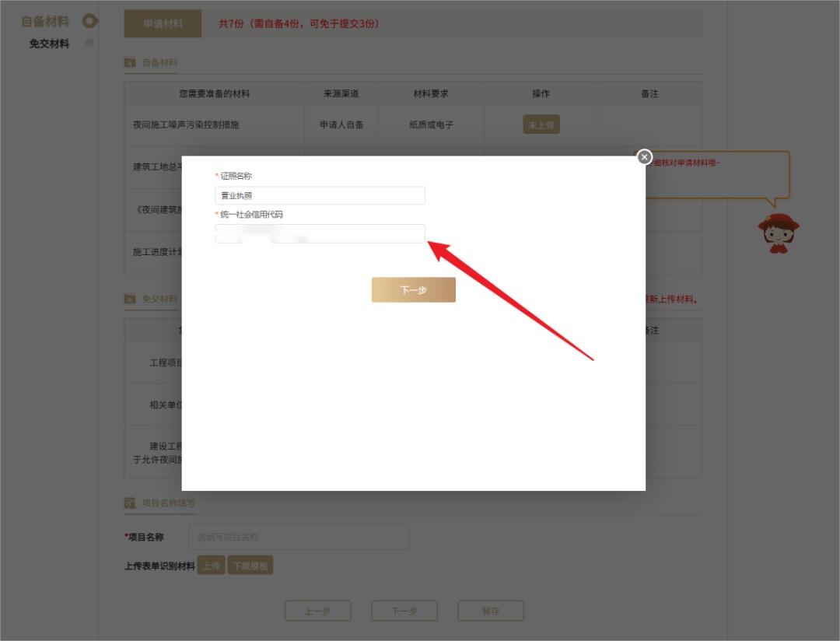Click the 免交材料 step dot in the sidebar
840x641 pixels.
click(x=89, y=43)
